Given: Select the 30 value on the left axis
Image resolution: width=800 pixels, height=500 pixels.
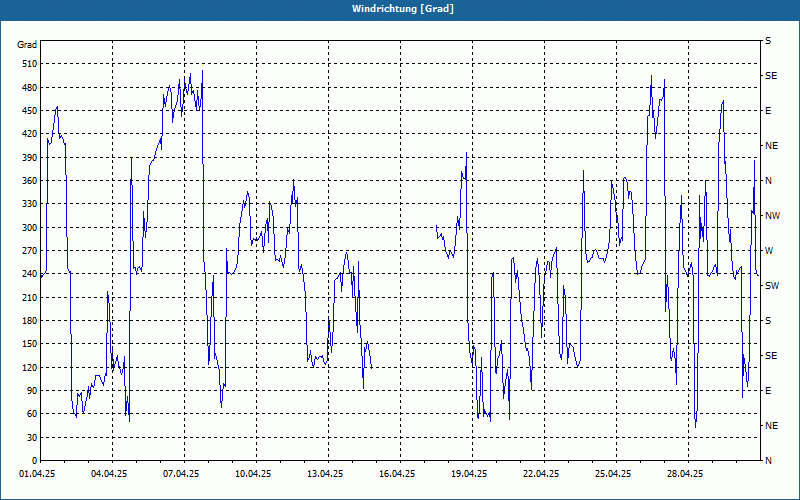Looking at the screenshot, I should point(33,437).
